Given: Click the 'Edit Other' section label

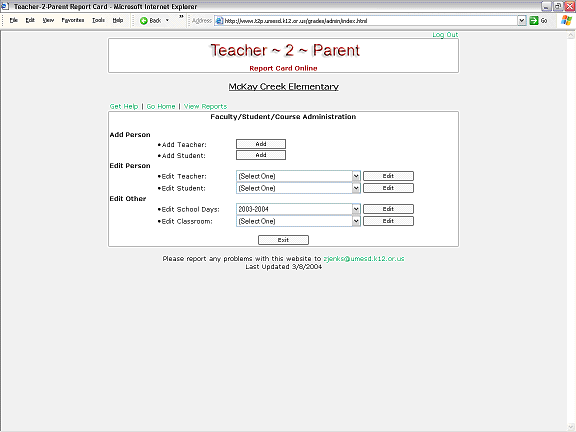Looking at the screenshot, I should coord(128,199).
